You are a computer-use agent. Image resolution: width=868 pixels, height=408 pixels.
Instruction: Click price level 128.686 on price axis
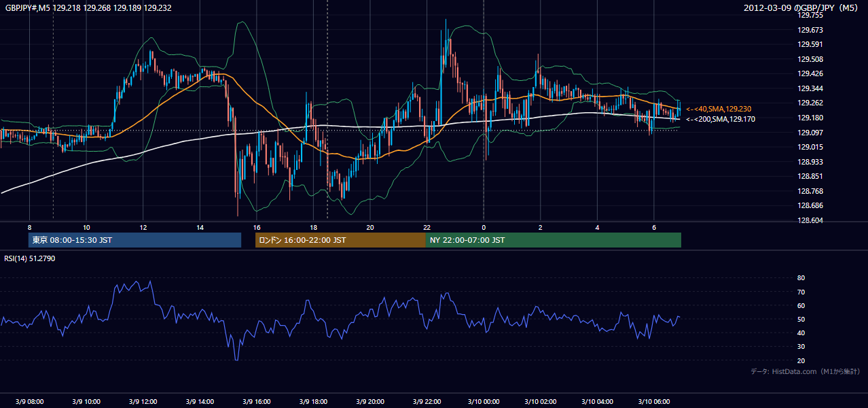(810, 205)
